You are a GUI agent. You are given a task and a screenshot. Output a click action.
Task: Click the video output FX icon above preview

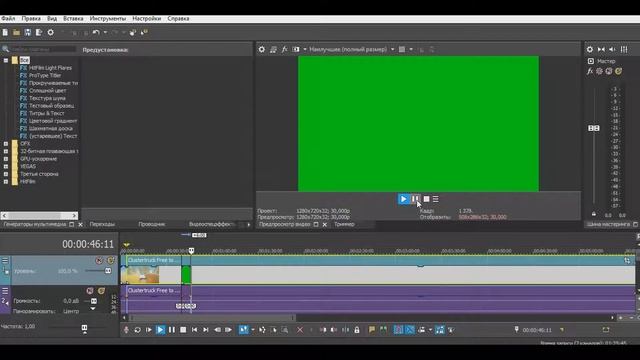(x=284, y=49)
